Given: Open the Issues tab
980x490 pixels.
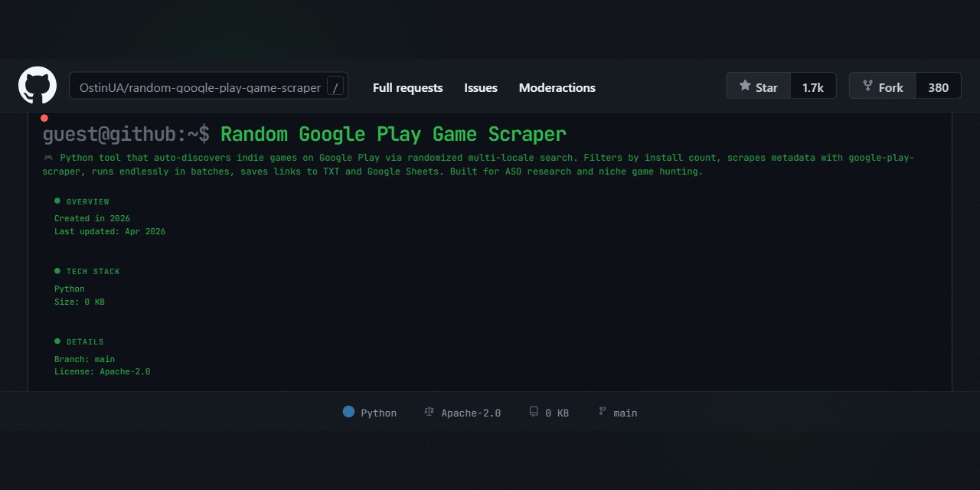Looking at the screenshot, I should coord(481,87).
